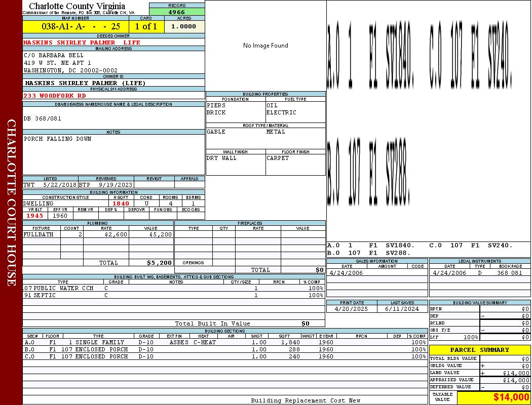Screen dimensions: 532x405
Task: Click sketch legend B.0 107 F1 SV288.
Action: [369, 253]
